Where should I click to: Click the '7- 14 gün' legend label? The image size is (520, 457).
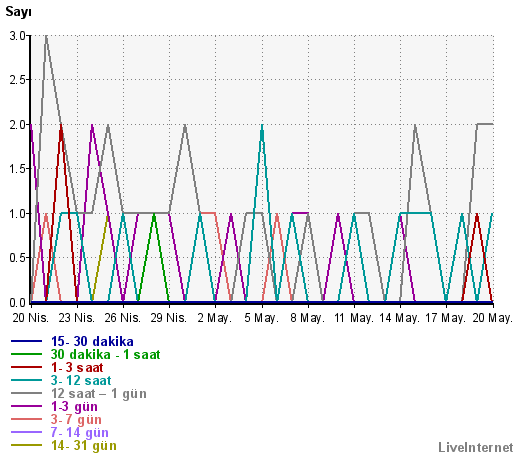(x=80, y=433)
